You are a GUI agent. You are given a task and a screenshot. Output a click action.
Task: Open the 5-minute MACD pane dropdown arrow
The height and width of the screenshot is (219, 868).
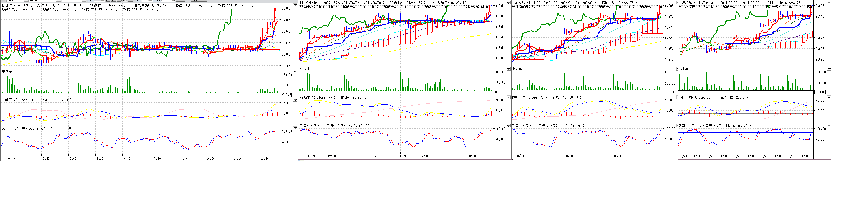coord(295,100)
